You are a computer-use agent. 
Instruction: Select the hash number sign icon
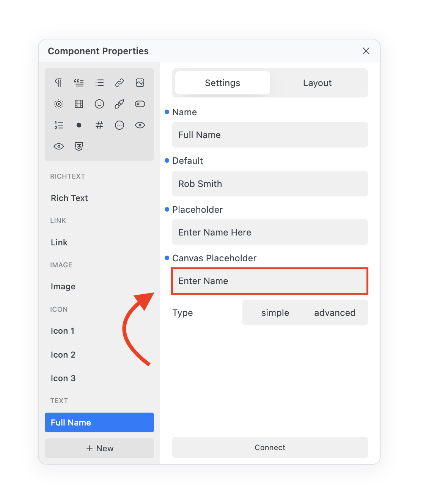coord(99,125)
